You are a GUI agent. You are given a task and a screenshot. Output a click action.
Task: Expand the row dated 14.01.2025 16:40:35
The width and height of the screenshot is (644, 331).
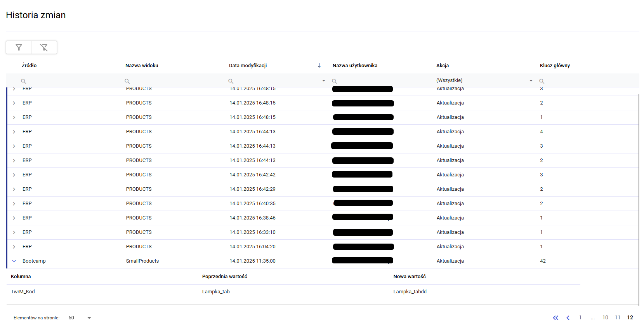[x=14, y=204]
